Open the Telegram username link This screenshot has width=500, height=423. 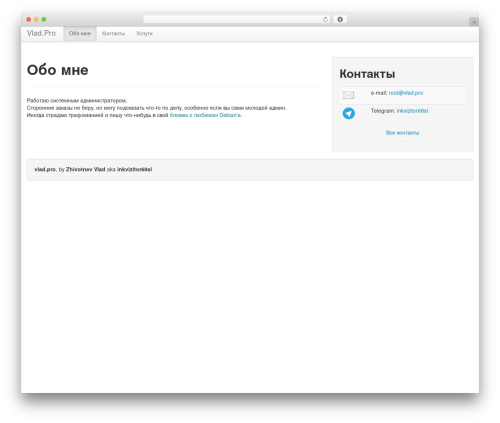412,111
